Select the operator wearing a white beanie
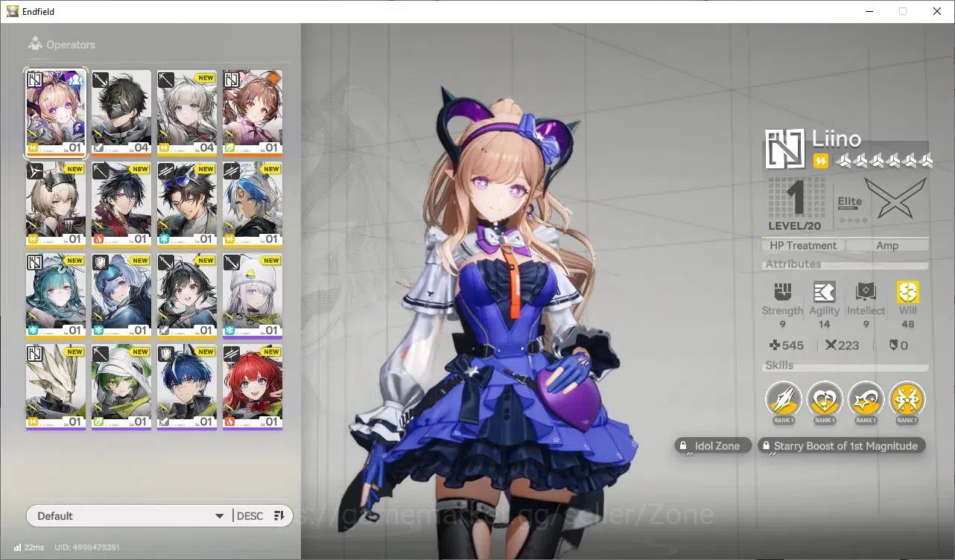The image size is (955, 560). 253,296
